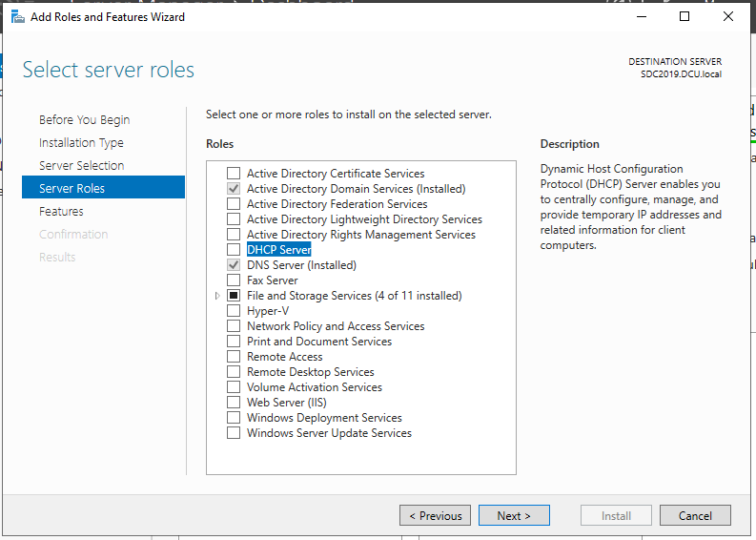This screenshot has height=540, width=756.
Task: Open the Installation Type step
Action: pos(81,143)
